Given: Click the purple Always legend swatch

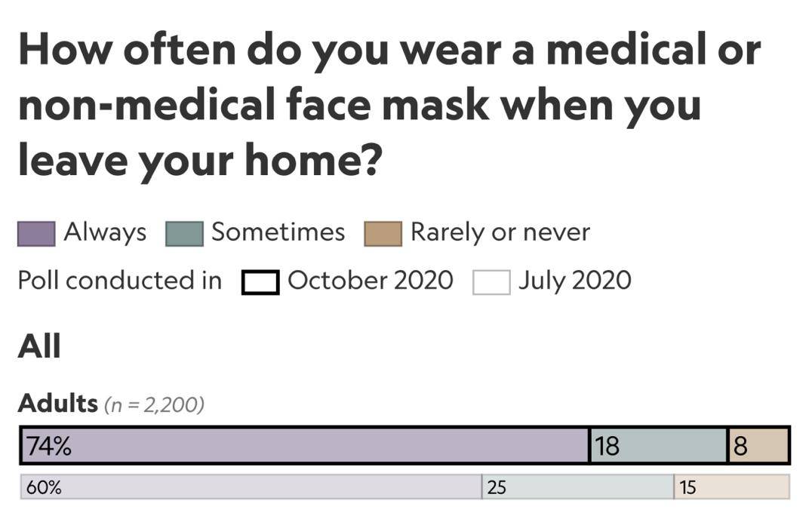Looking at the screenshot, I should [x=36, y=233].
